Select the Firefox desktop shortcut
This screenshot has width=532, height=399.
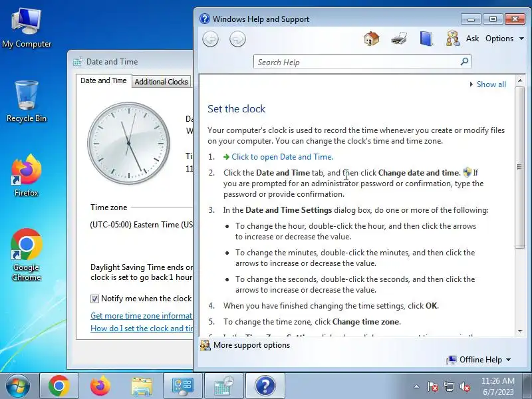(27, 176)
